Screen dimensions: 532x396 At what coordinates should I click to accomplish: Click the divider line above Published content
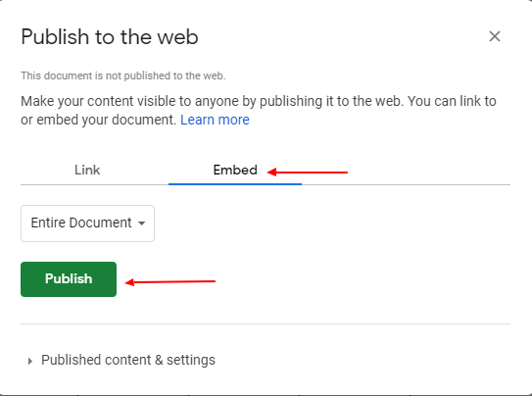266,324
